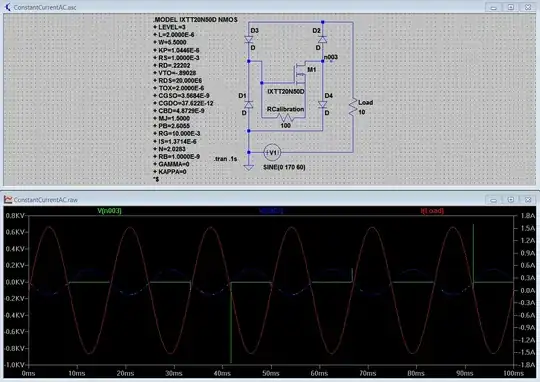Click the n003 net label
Screen dimensions: 540x382
point(331,57)
